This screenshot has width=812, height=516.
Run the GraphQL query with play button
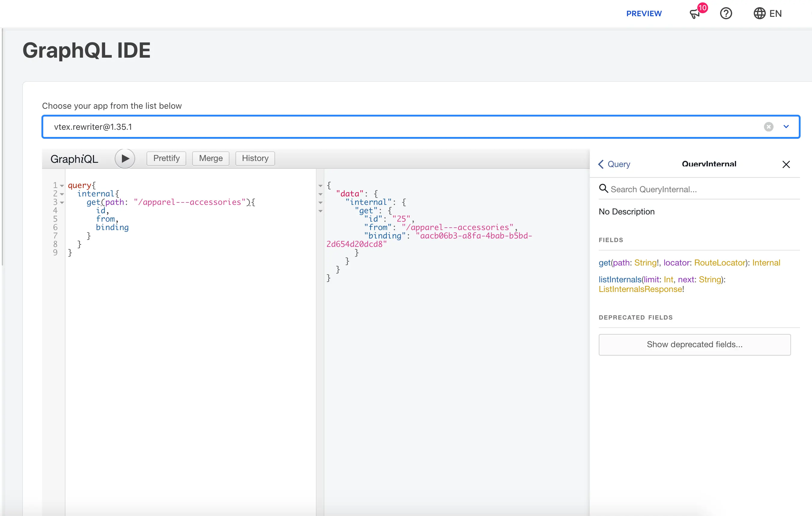pos(125,159)
